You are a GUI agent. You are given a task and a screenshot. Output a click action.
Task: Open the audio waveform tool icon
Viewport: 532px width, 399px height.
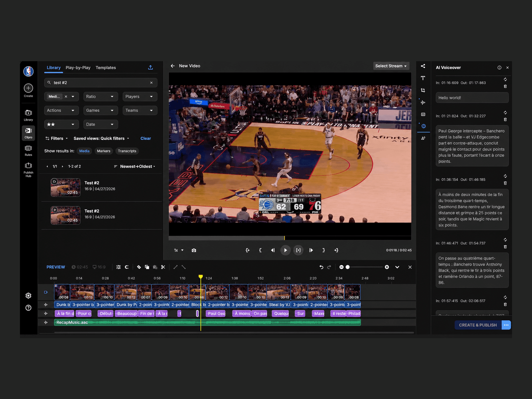click(423, 102)
